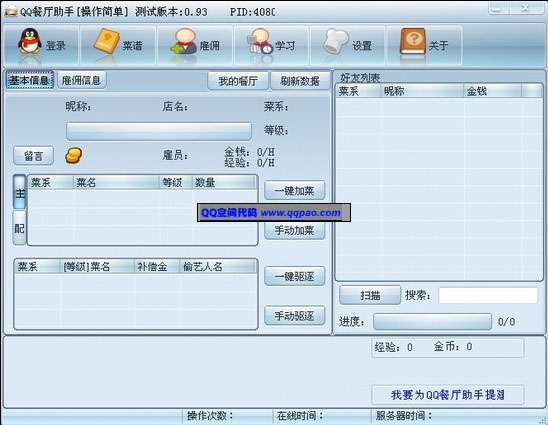Click the 一键驱逐 button
548x425 pixels.
295,276
